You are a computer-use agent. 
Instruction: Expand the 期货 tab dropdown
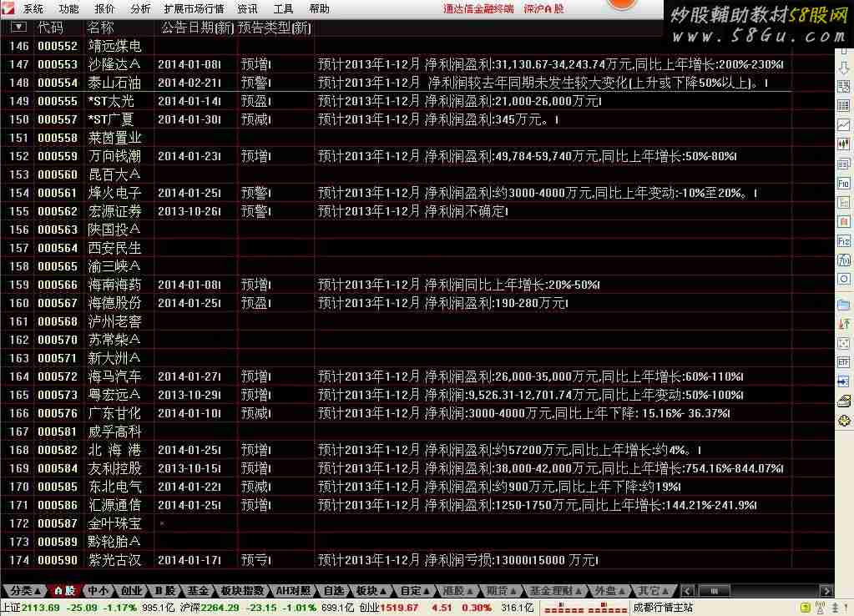coord(513,592)
